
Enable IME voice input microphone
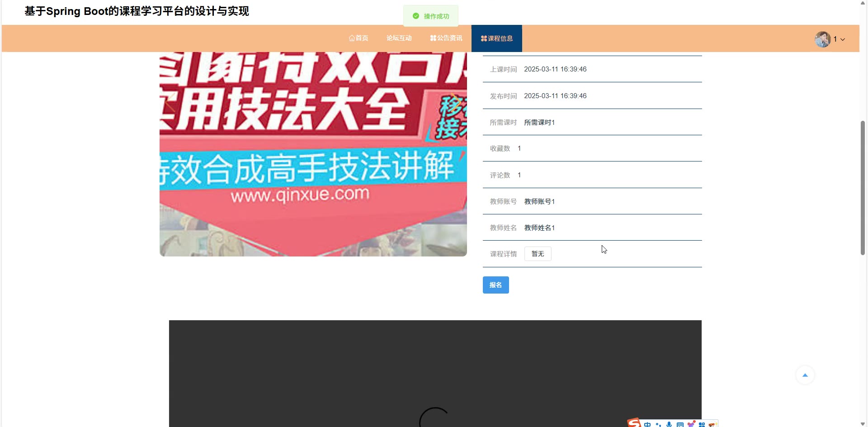pos(669,424)
